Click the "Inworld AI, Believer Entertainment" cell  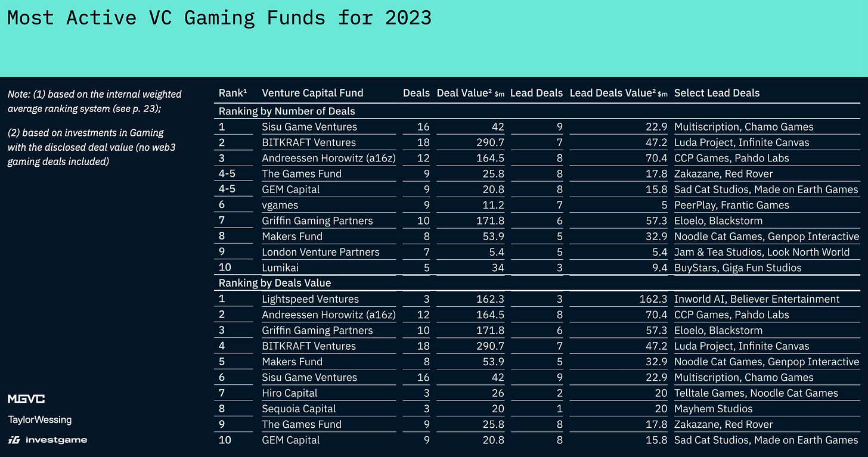(757, 299)
